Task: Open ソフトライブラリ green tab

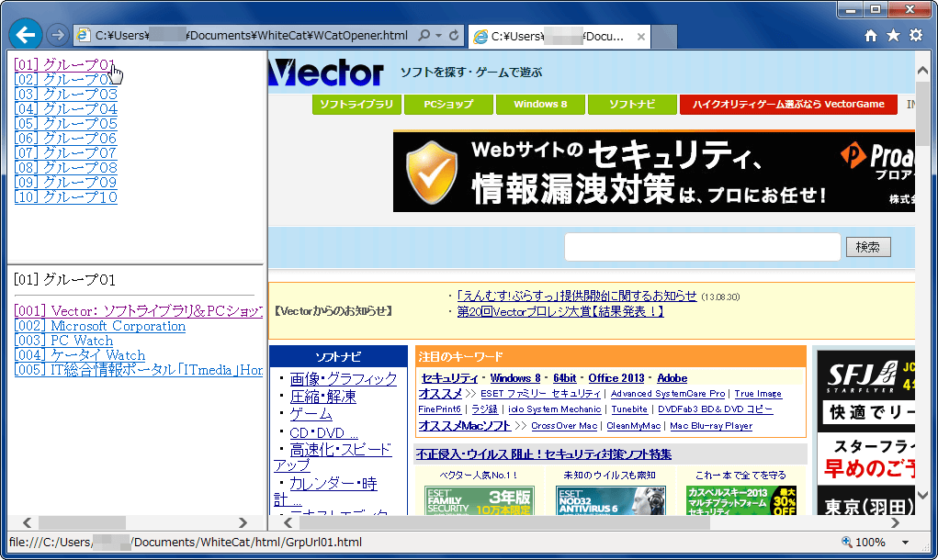Action: coord(356,104)
